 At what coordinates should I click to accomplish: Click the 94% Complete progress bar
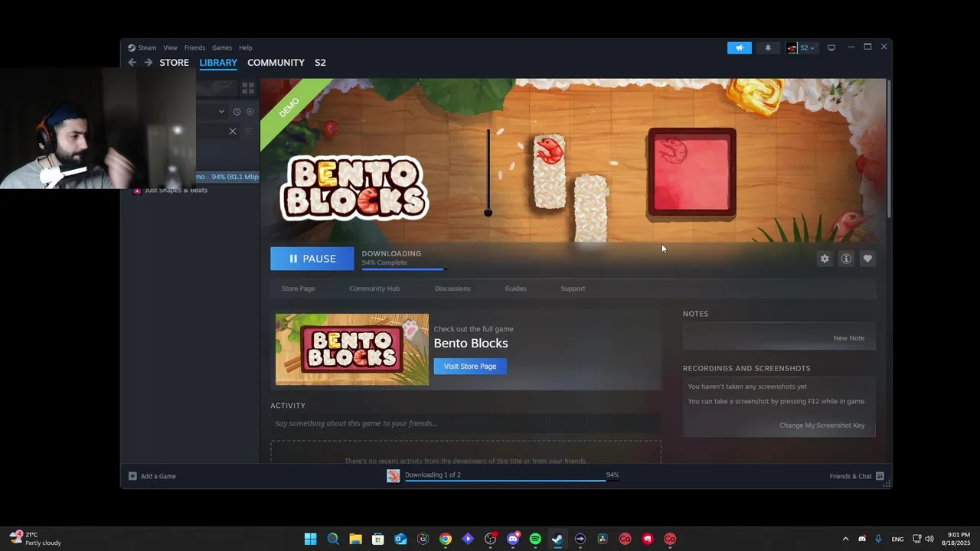pos(403,269)
